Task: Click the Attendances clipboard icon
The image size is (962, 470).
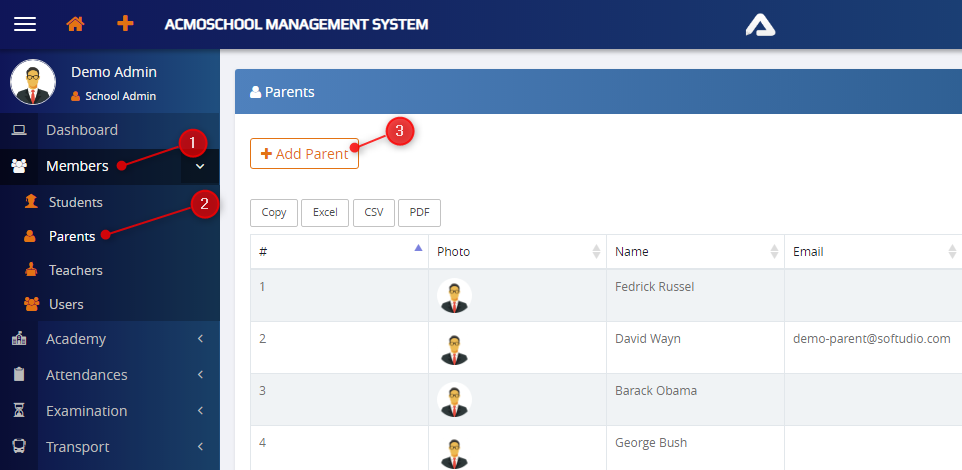Action: (x=19, y=375)
